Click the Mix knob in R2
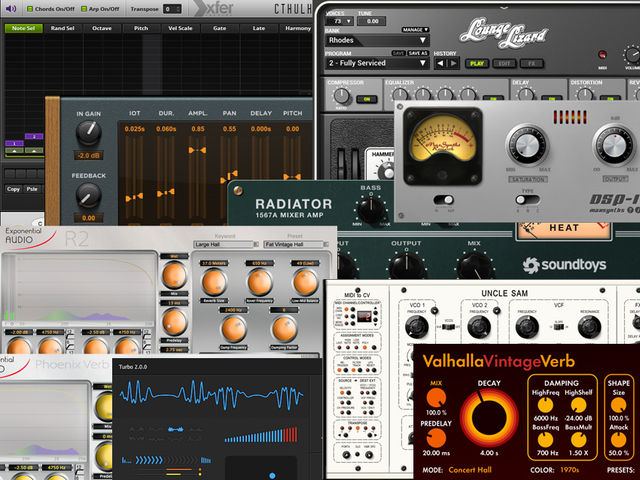The height and width of the screenshot is (480, 640). point(174,276)
